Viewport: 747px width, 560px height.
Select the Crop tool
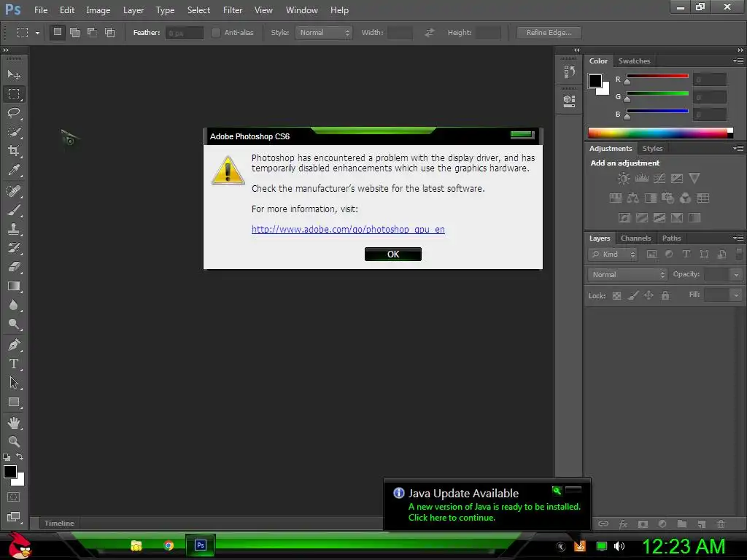[14, 151]
